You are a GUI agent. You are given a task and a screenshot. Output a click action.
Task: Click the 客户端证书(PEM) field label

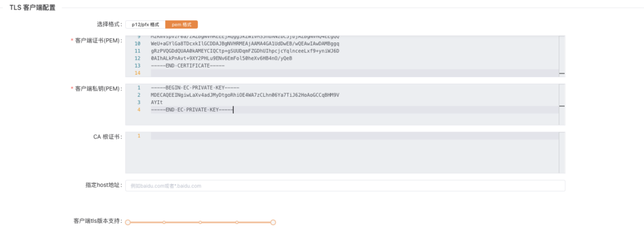[x=98, y=41]
